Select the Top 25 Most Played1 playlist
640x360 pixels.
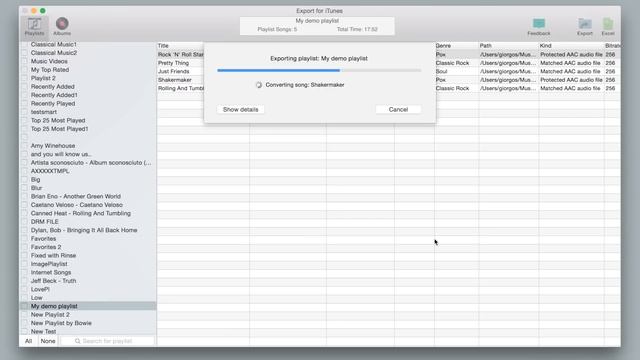click(x=60, y=129)
